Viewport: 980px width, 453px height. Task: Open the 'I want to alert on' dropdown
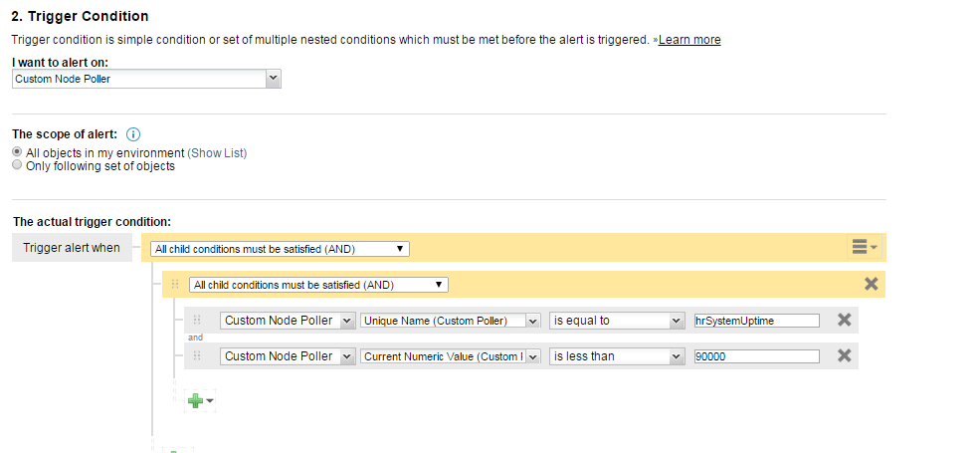click(x=146, y=79)
